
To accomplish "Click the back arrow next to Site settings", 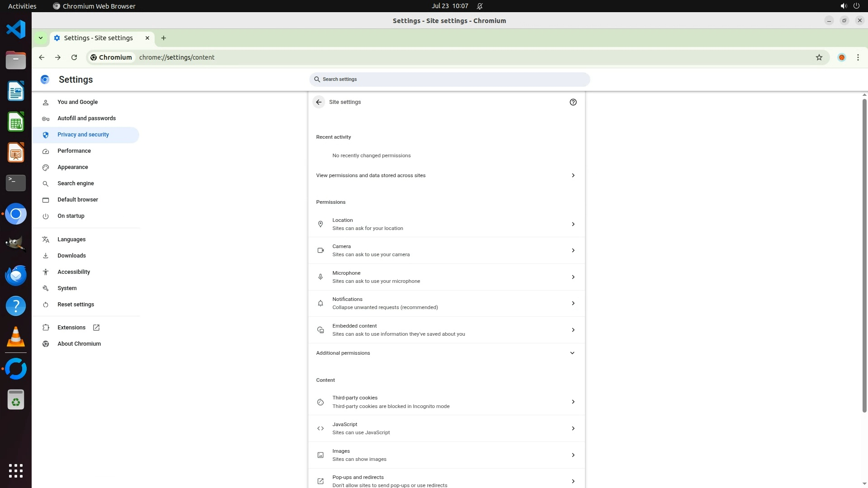I will point(319,102).
